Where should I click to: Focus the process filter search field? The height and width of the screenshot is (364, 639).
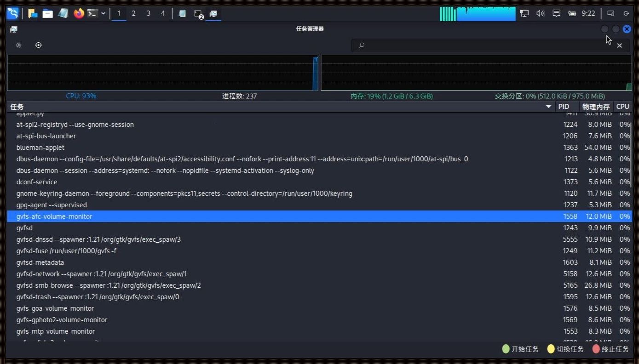491,45
